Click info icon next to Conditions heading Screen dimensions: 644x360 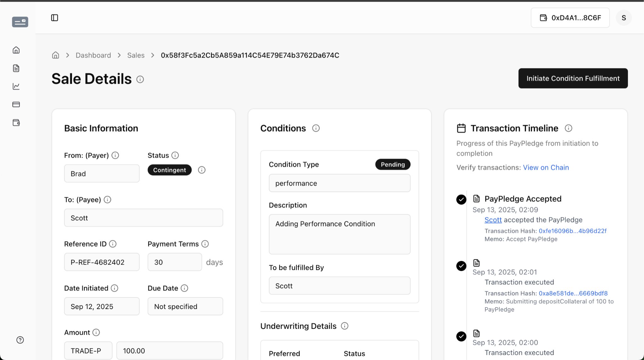(x=316, y=128)
